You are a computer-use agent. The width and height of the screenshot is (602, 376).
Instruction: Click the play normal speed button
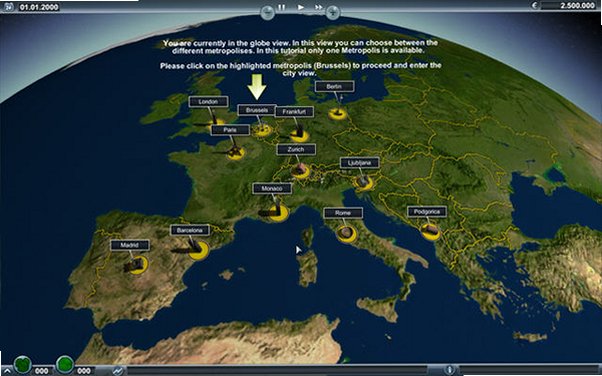(x=301, y=7)
